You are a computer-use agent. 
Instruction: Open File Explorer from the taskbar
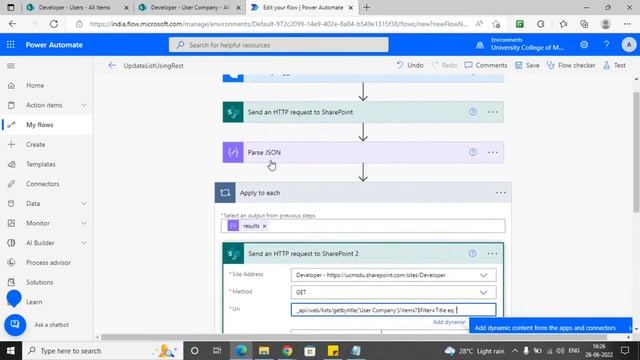[x=264, y=351]
